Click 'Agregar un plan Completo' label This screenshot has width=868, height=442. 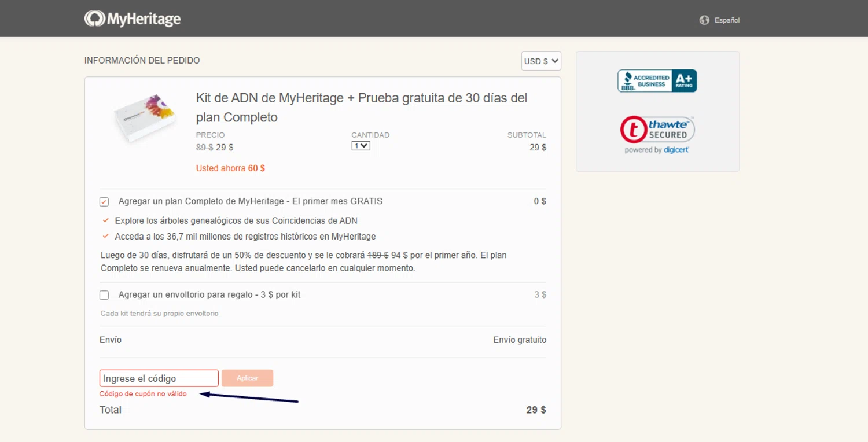coord(251,202)
